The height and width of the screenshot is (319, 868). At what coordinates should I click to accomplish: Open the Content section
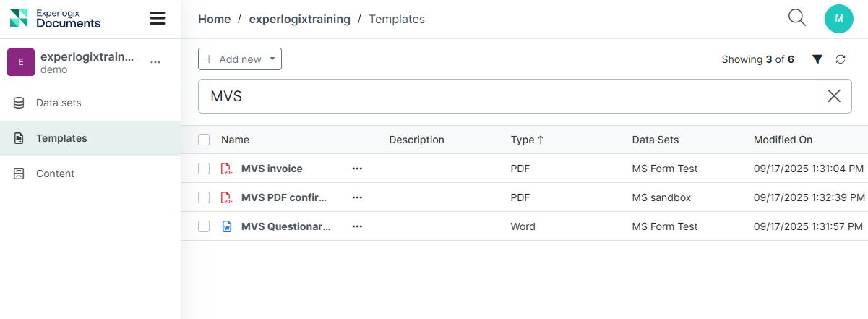(55, 174)
